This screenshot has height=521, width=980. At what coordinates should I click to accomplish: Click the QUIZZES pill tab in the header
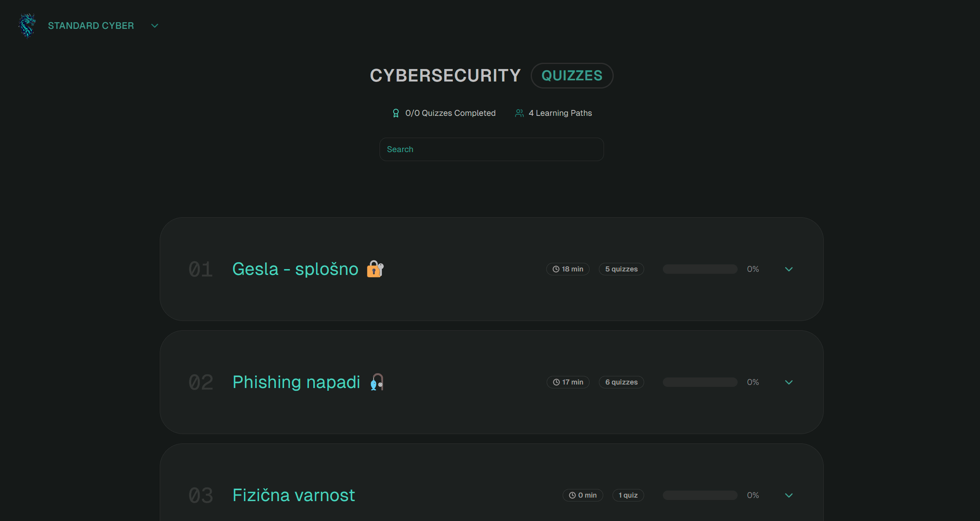coord(572,76)
